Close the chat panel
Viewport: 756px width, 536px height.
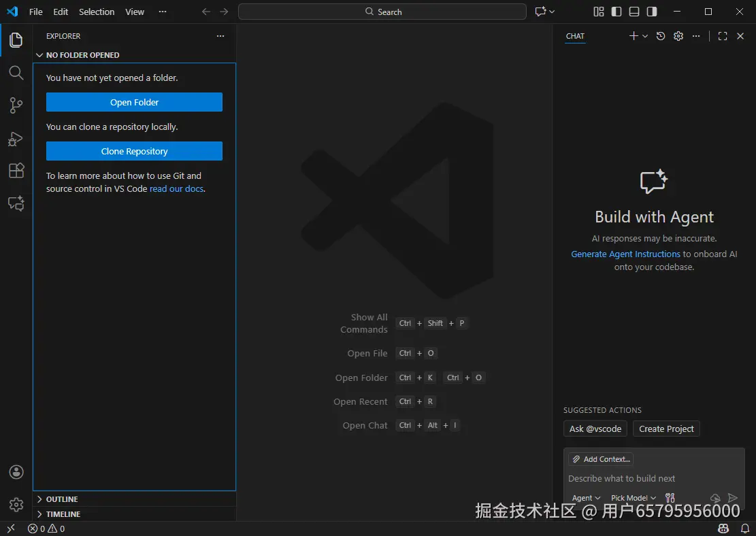pos(740,36)
